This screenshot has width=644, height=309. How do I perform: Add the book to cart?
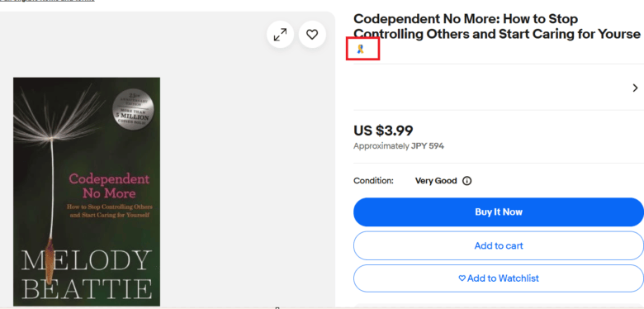tap(499, 245)
